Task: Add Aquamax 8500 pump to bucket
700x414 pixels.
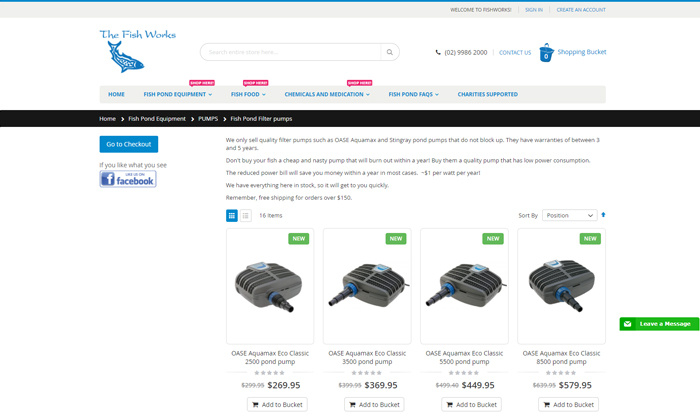Action: pos(568,405)
